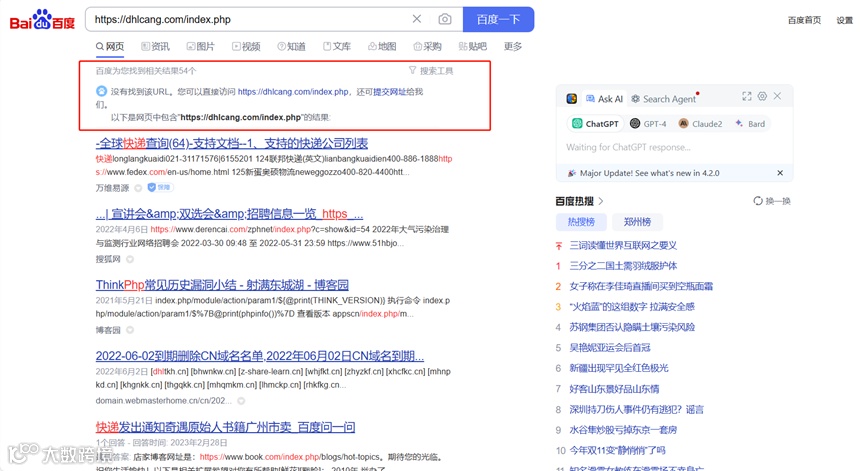This screenshot has height=471, width=865.
Task: Click the 提交网址 link
Action: click(x=389, y=92)
